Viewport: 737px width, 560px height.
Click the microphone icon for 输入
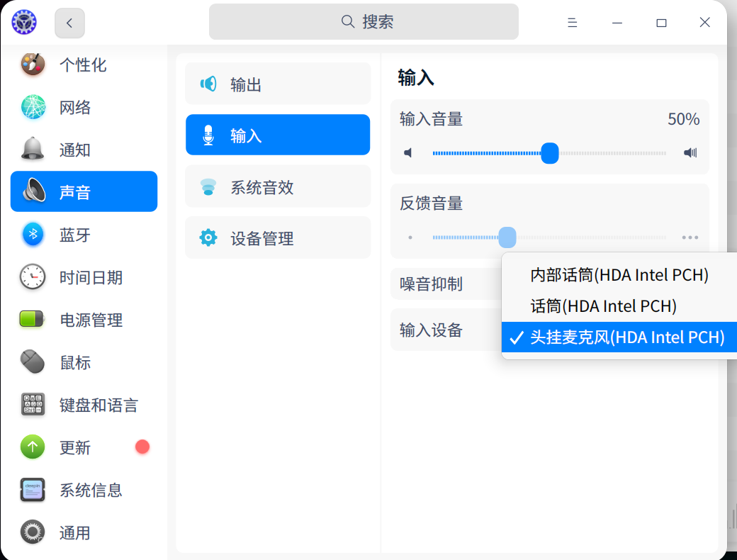point(208,135)
